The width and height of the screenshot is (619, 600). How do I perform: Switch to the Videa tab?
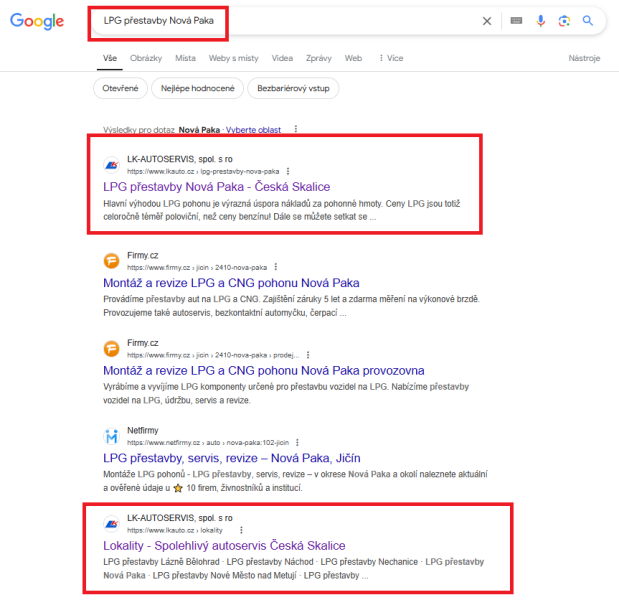click(282, 58)
